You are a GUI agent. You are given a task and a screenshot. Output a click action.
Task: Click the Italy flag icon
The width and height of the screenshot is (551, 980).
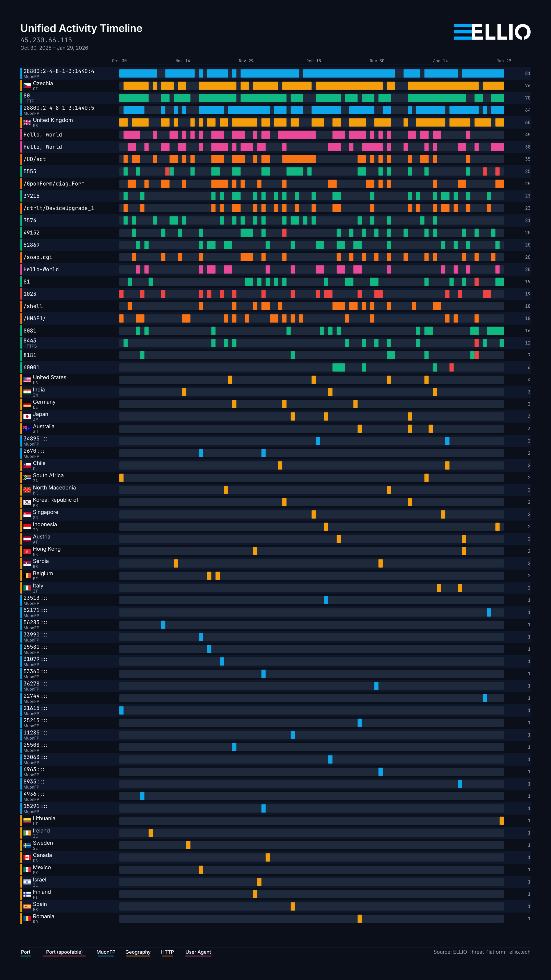point(27,588)
